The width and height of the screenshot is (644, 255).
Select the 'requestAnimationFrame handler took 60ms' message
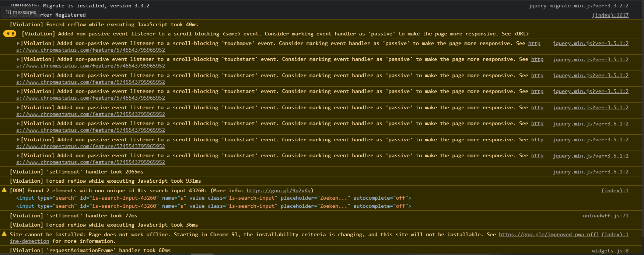(90, 250)
